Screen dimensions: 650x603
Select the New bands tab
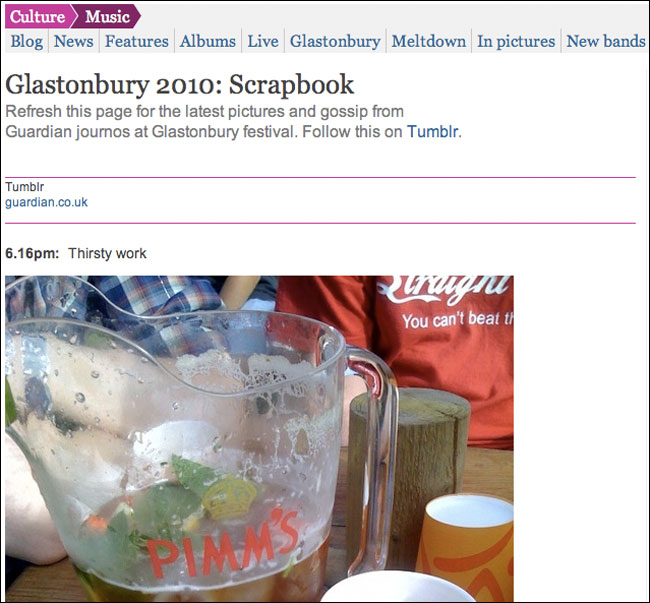point(606,41)
